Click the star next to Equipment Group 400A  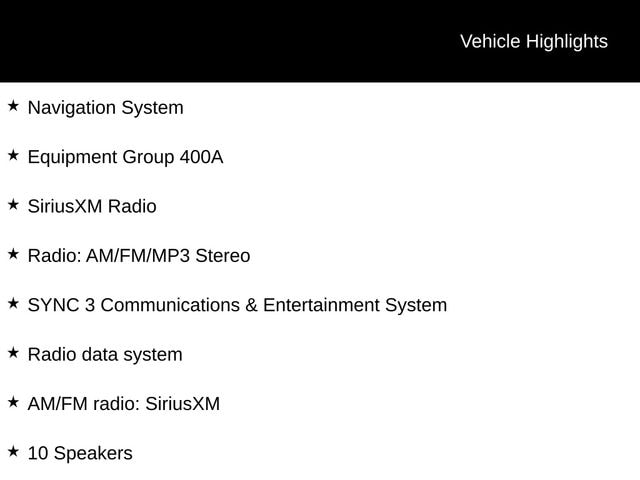tap(13, 155)
